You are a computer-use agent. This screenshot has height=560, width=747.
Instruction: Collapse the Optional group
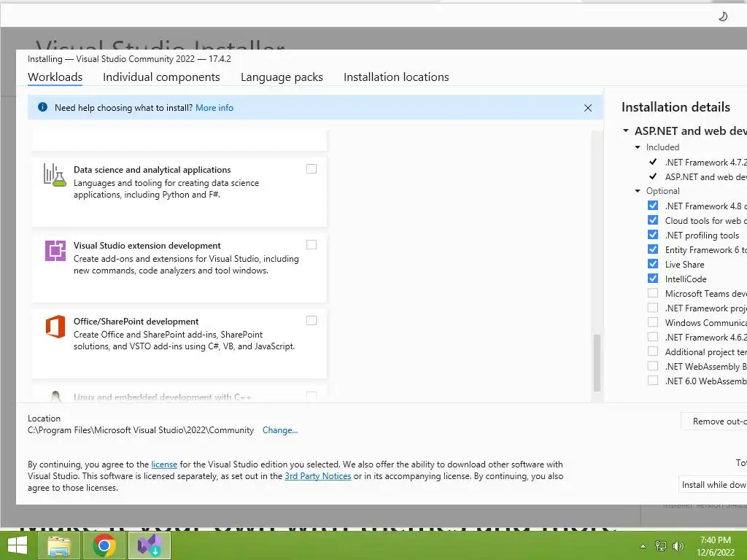point(638,191)
